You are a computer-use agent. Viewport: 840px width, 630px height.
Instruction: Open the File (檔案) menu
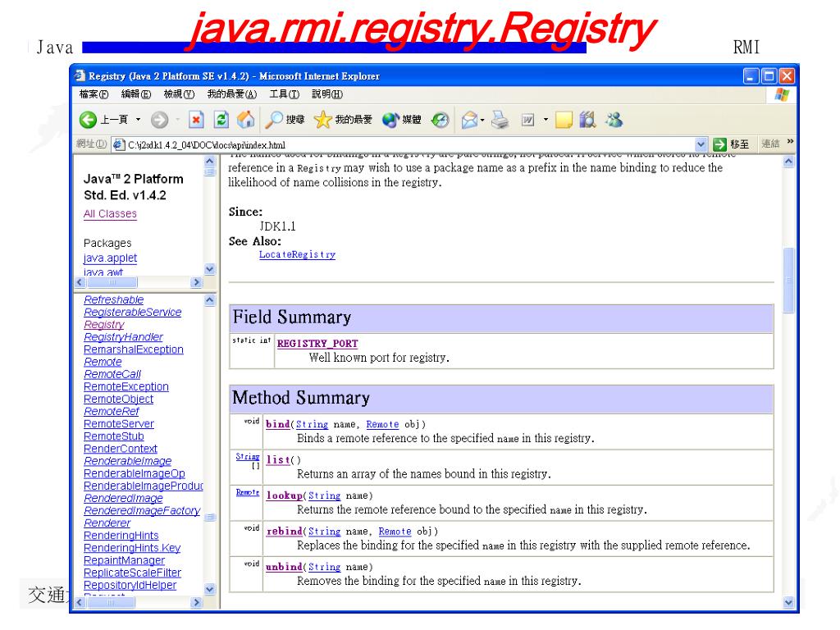point(94,94)
